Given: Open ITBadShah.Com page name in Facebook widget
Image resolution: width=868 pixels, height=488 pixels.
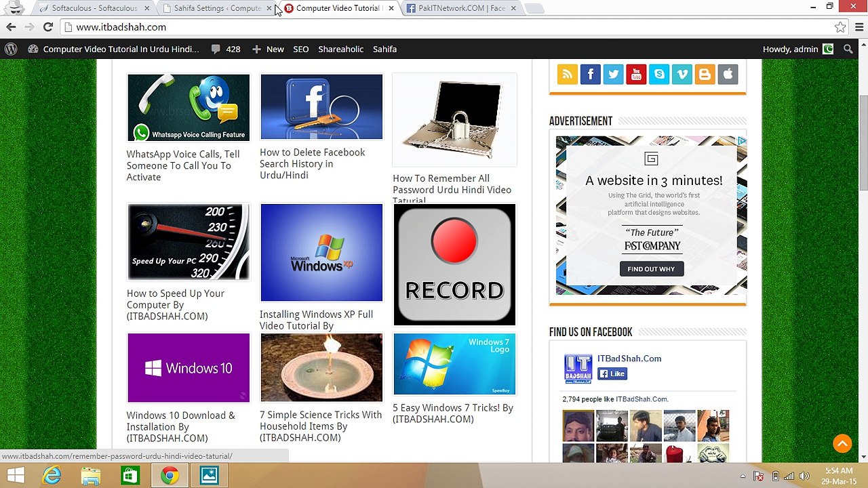Looking at the screenshot, I should pos(629,359).
